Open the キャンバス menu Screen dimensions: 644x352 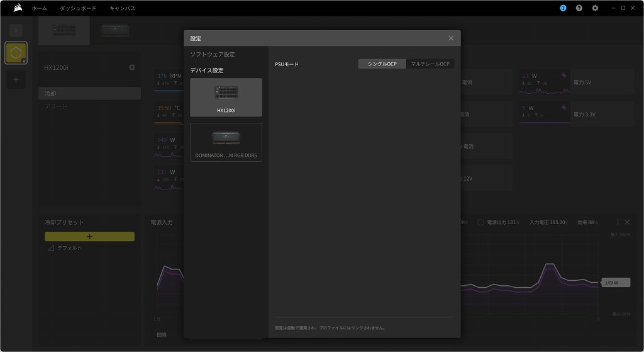(122, 8)
